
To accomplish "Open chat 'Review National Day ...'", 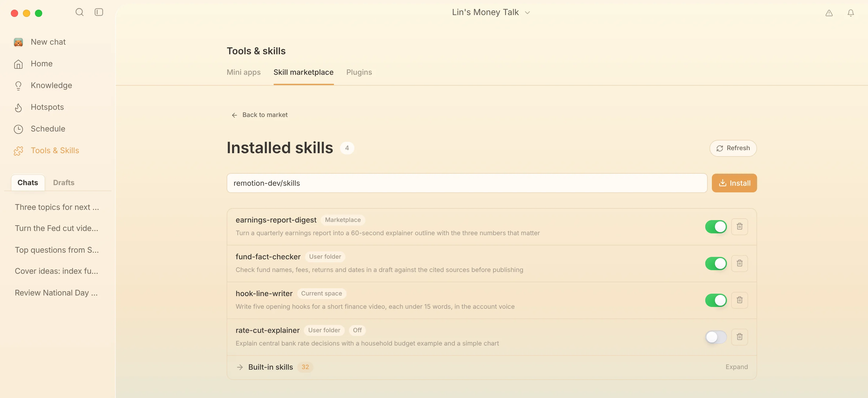I will [x=56, y=292].
